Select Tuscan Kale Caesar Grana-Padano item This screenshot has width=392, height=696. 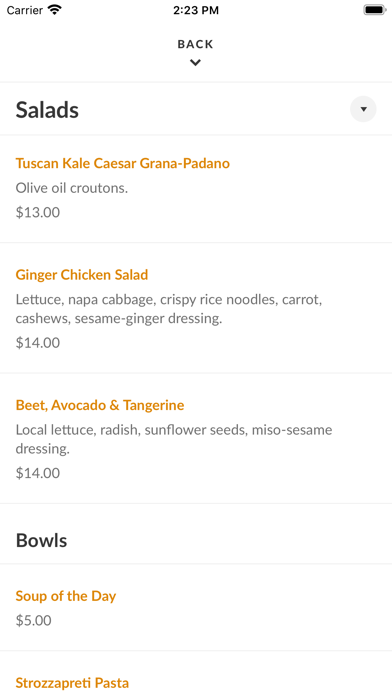[123, 163]
